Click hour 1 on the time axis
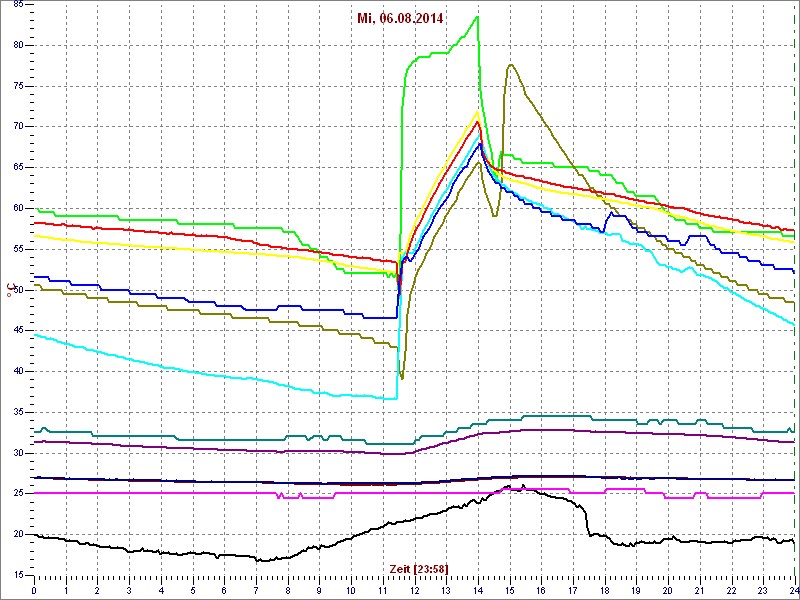This screenshot has height=600, width=800. point(66,590)
